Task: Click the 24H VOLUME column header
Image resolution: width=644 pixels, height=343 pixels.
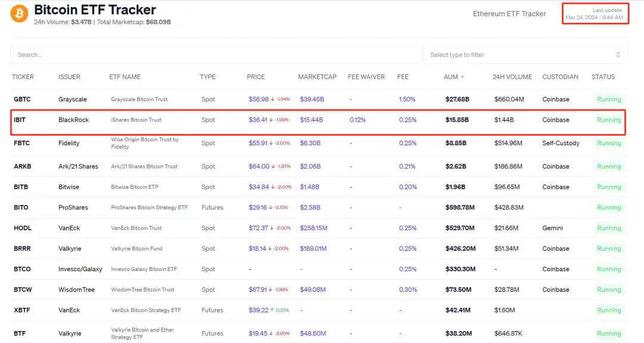Action: click(x=512, y=77)
